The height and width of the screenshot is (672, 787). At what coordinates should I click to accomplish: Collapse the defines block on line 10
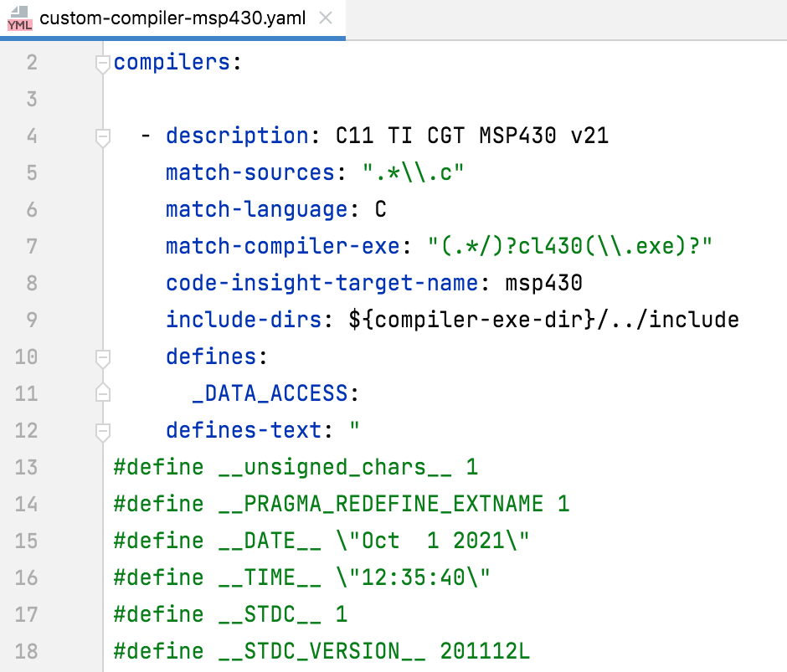(x=102, y=356)
